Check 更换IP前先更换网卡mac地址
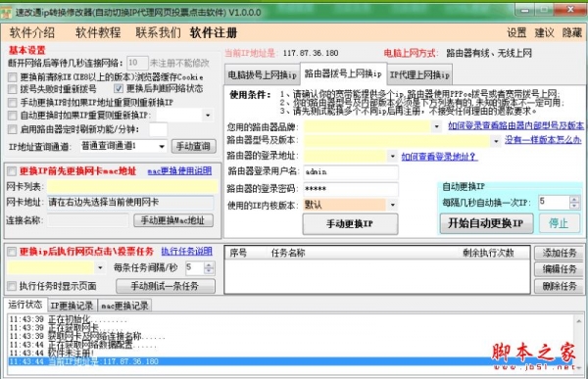This screenshot has height=379, width=588. 12,171
